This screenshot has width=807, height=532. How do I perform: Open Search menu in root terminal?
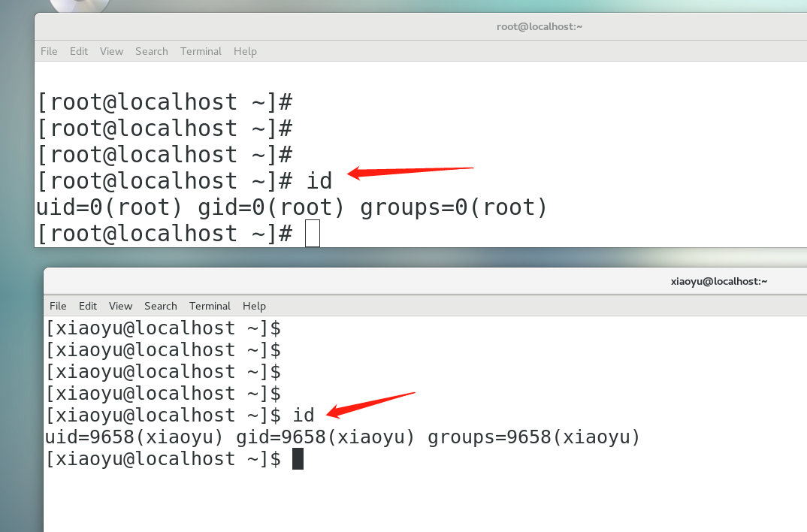point(151,51)
